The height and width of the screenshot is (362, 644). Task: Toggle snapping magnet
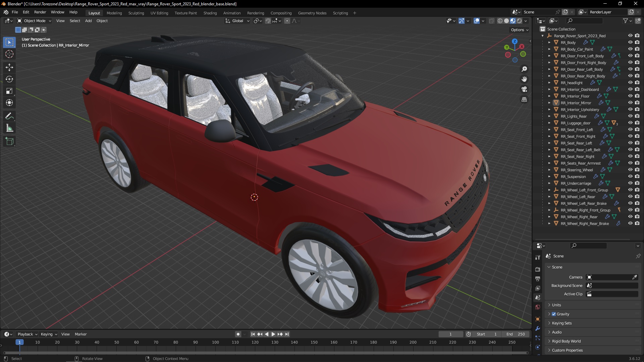tap(268, 21)
